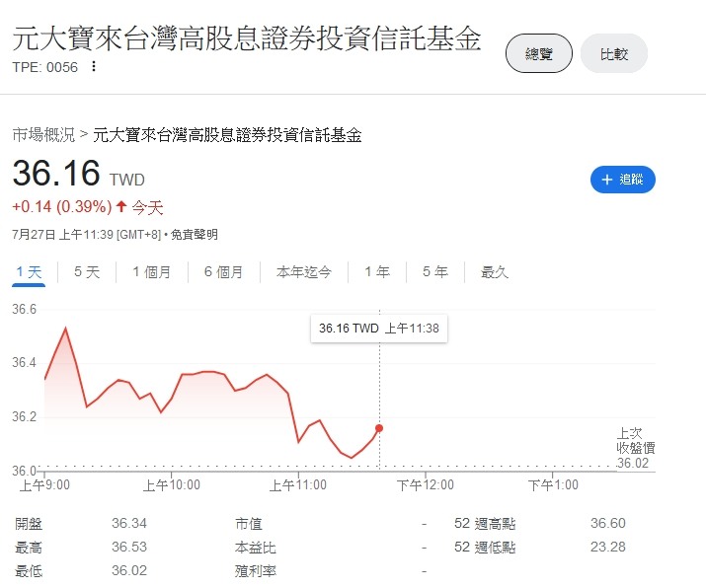The image size is (706, 588).
Task: Select the timestamp 7月27日 上午11:39
Action: point(62,235)
